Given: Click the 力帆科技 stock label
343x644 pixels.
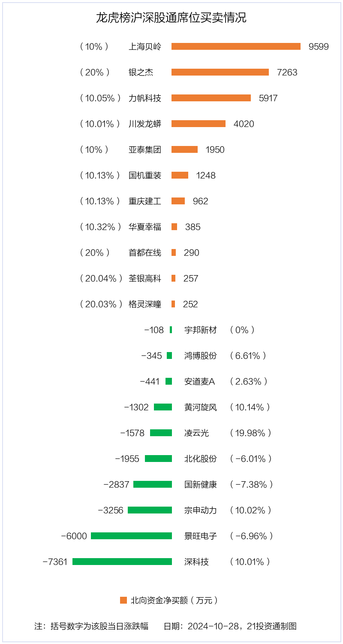Looking at the screenshot, I should click(x=145, y=98).
